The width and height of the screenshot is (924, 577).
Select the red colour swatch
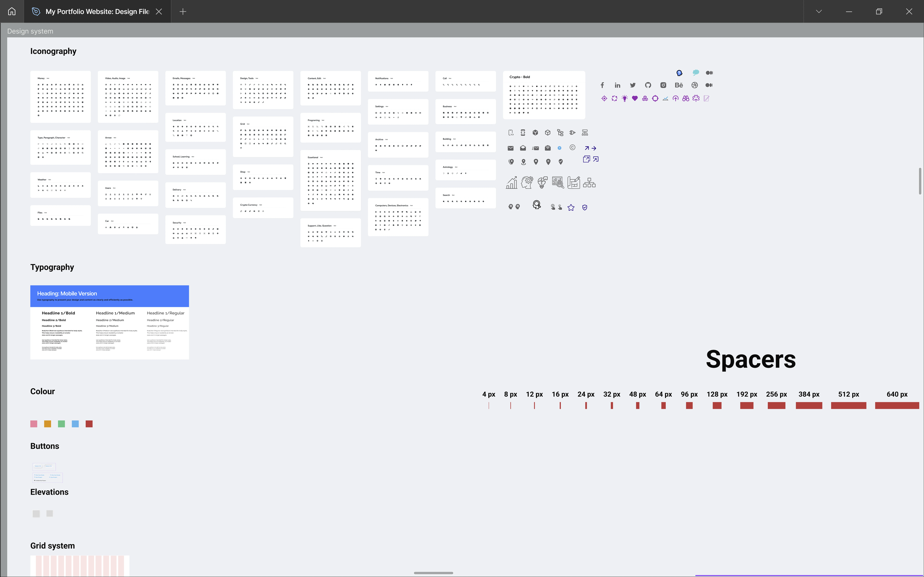89,424
